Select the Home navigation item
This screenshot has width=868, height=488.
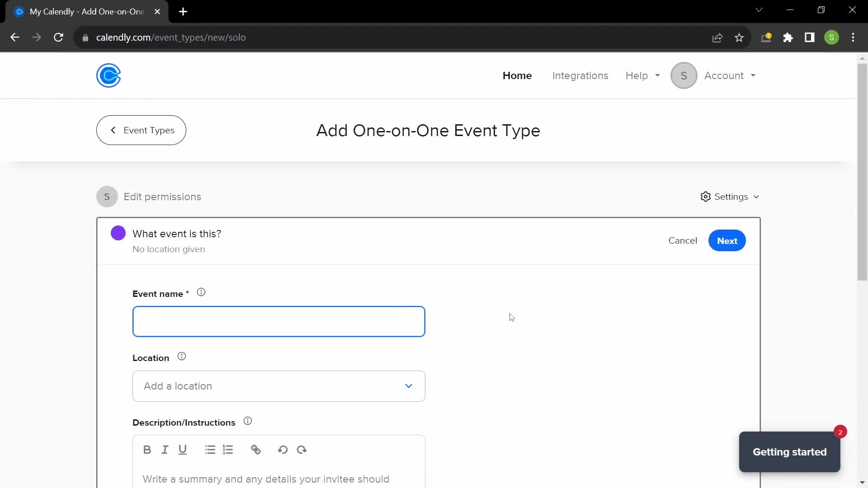pyautogui.click(x=517, y=75)
